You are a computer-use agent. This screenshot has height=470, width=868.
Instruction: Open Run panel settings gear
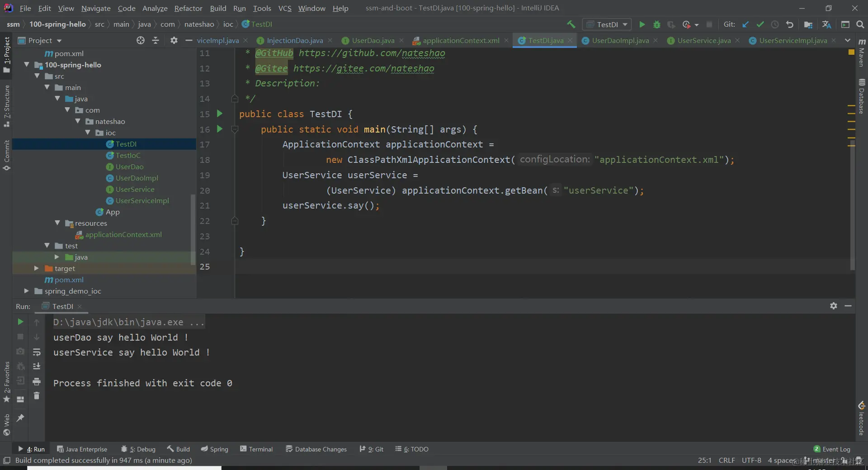(x=834, y=306)
